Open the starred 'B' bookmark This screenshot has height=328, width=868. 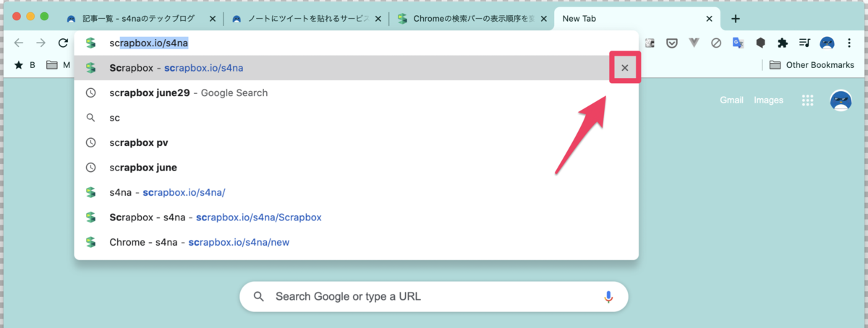tap(25, 65)
